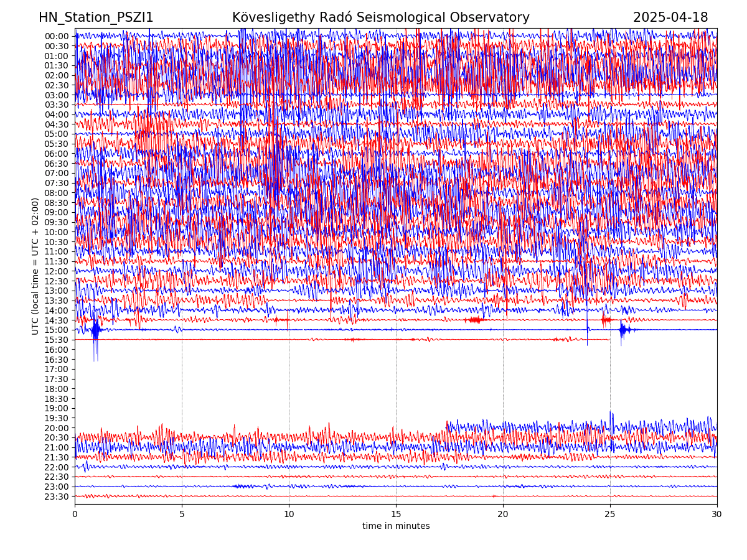
Task: Click the HN_Station_PSZI1 station title
Action: click(96, 17)
